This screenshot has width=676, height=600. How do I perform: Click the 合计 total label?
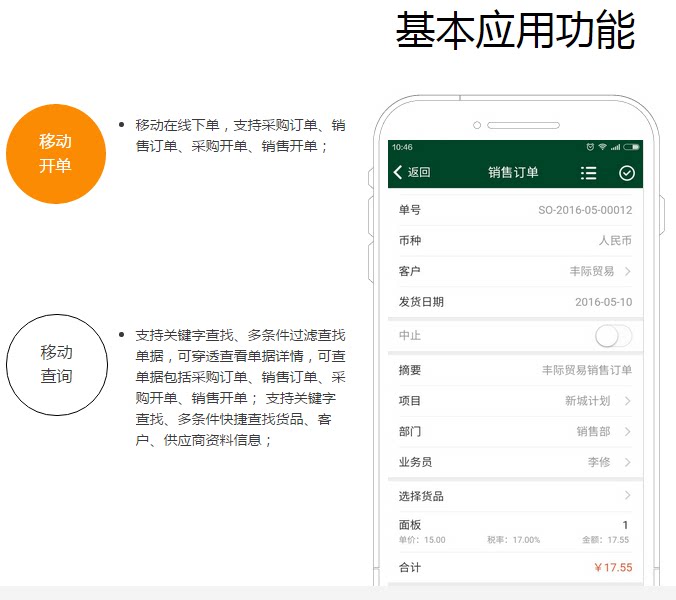pos(410,567)
